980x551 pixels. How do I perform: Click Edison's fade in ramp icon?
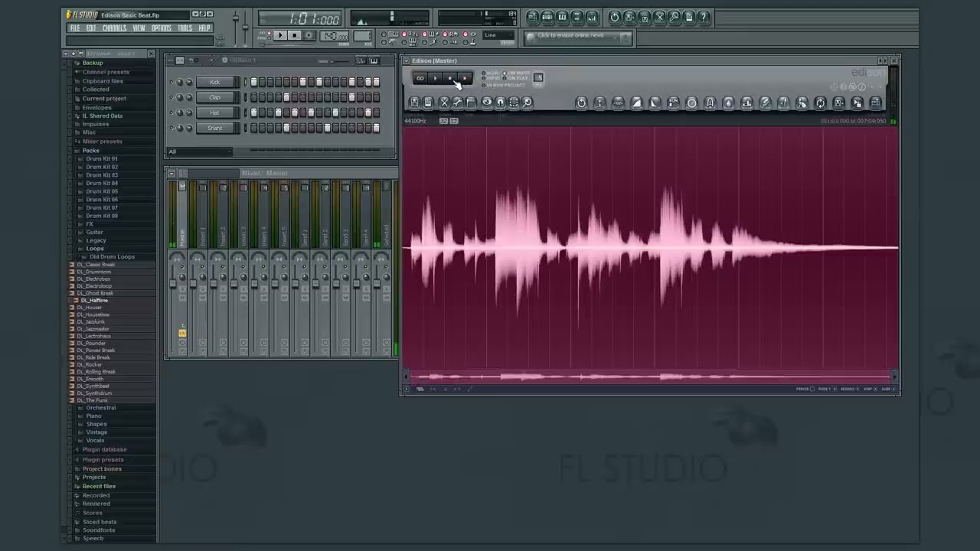click(636, 103)
